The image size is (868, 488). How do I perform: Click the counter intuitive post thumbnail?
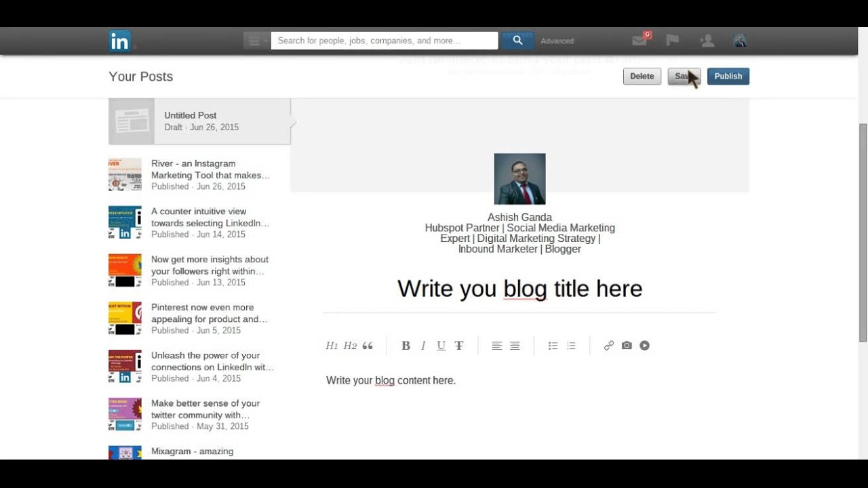pyautogui.click(x=125, y=222)
